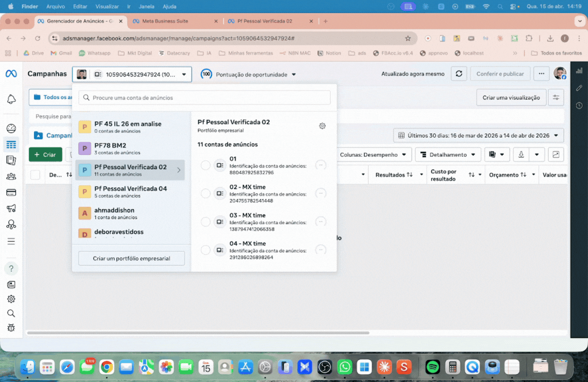The height and width of the screenshot is (382, 588).
Task: Open account overview gauge icon in sidebar
Action: [x=11, y=128]
